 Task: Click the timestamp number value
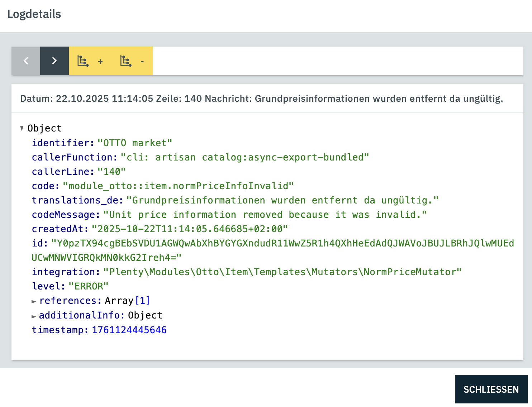click(129, 330)
